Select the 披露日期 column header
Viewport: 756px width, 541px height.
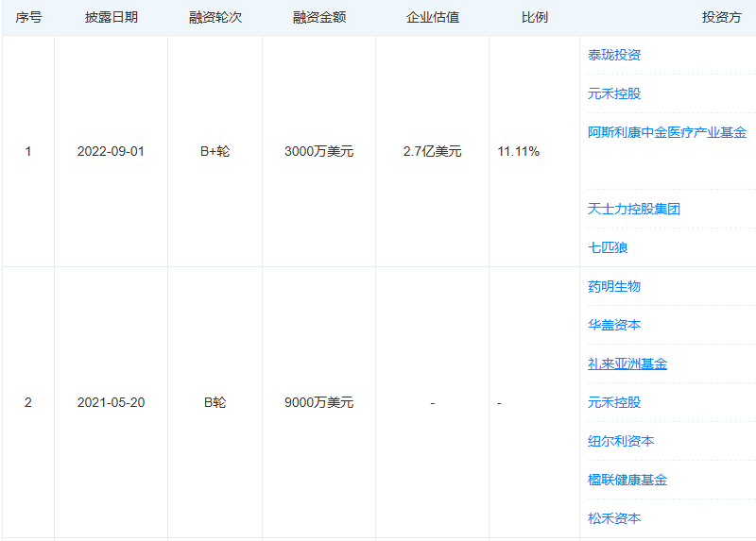coord(112,17)
